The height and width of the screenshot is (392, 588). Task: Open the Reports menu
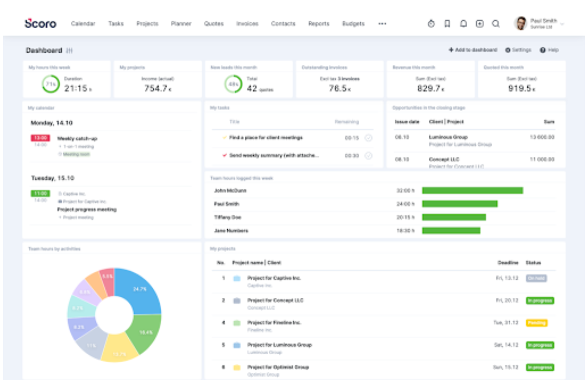click(x=319, y=24)
